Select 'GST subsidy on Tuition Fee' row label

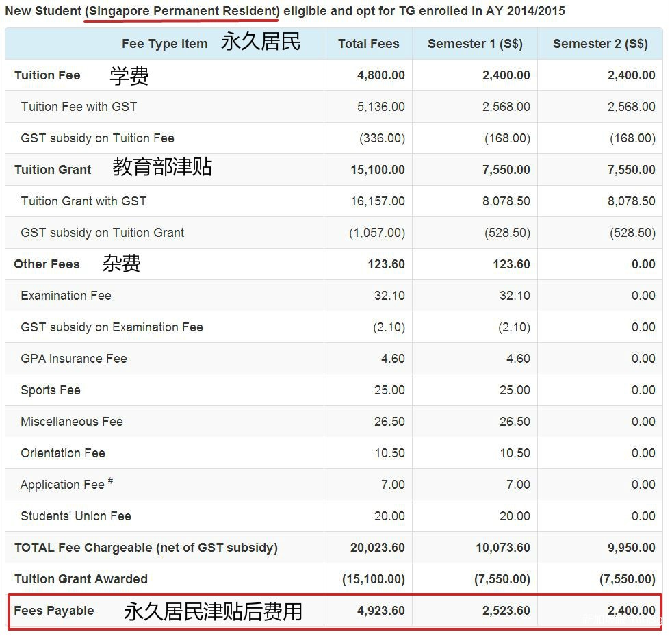click(x=97, y=138)
